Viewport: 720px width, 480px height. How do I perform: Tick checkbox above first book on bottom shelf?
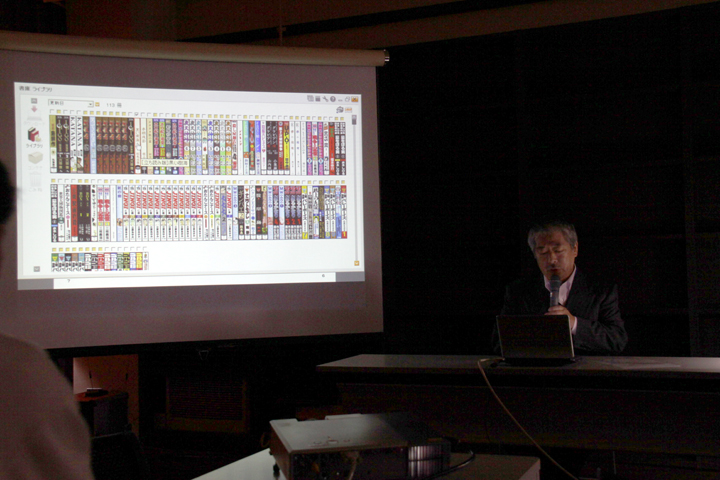(x=55, y=250)
